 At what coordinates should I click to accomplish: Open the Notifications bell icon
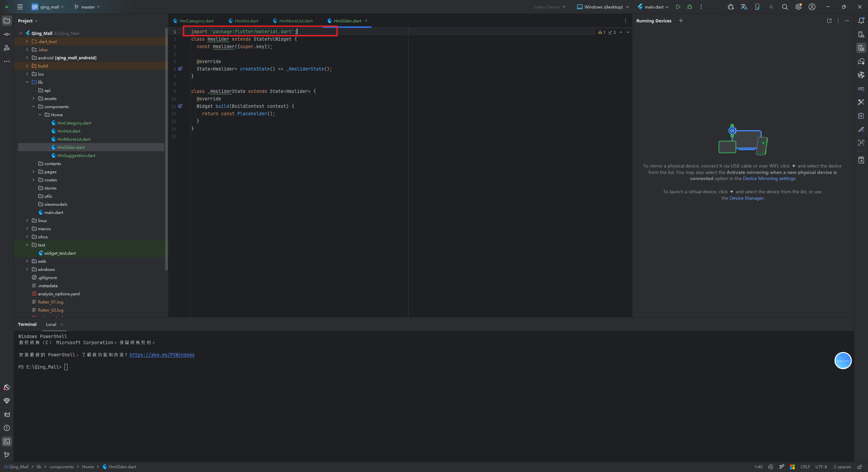pyautogui.click(x=861, y=21)
